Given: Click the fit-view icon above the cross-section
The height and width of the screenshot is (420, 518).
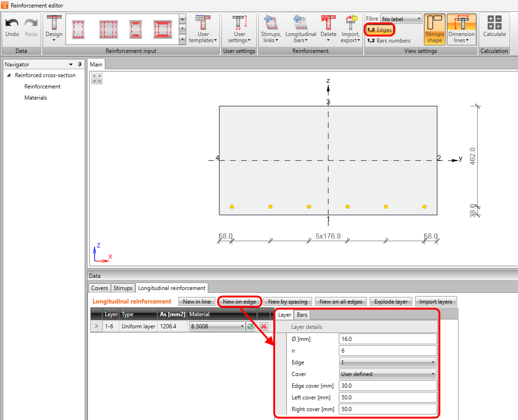Looking at the screenshot, I should pos(96,79).
